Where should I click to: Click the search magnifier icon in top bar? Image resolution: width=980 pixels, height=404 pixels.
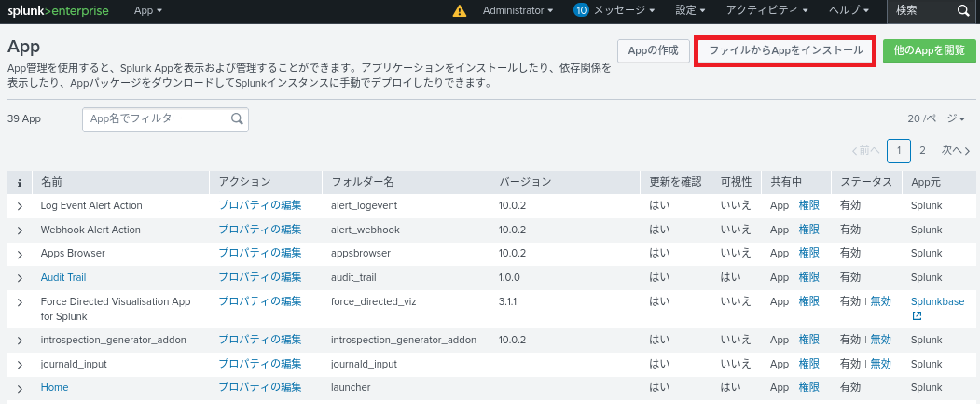[963, 11]
